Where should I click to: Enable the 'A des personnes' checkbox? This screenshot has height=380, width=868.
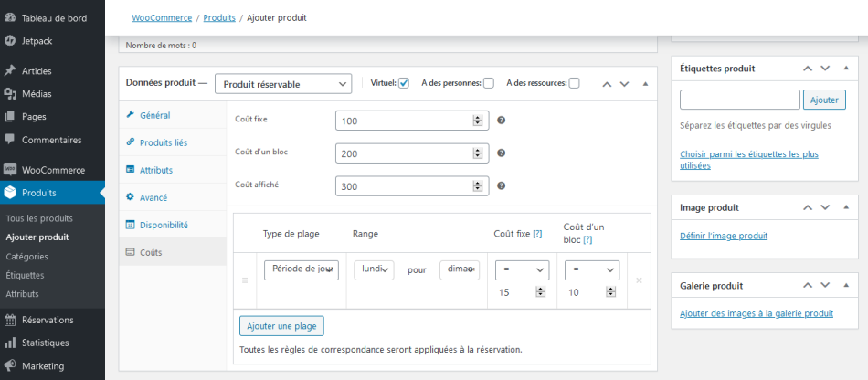pyautogui.click(x=489, y=83)
